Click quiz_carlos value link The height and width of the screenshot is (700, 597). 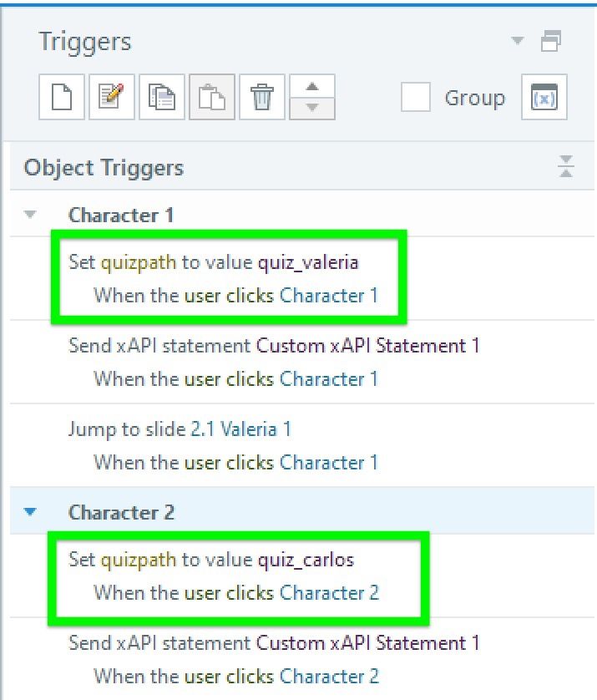pyautogui.click(x=306, y=560)
